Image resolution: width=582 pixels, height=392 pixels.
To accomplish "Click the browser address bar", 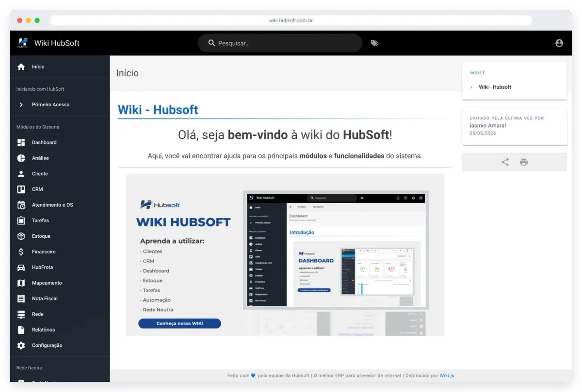I will coord(291,20).
